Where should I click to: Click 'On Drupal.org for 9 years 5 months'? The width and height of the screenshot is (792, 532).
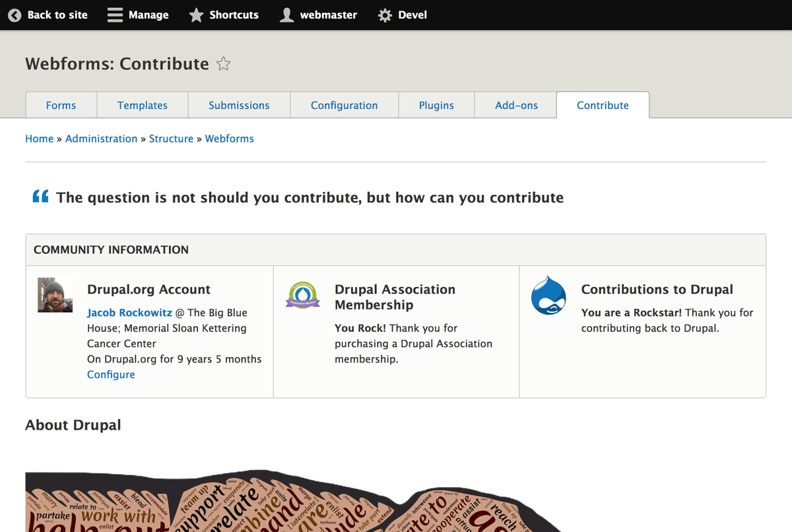[x=174, y=359]
